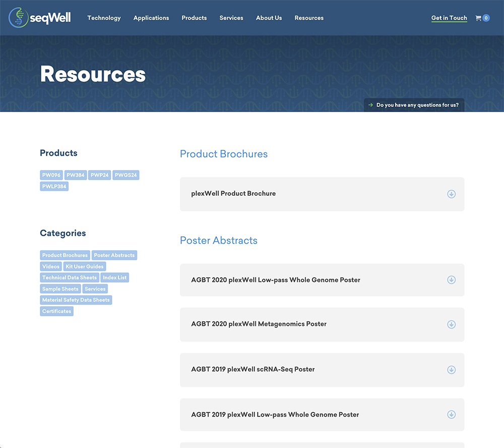
Task: Download AGBT 2019 Low-pass Whole Genome Poster icon
Action: 451,415
